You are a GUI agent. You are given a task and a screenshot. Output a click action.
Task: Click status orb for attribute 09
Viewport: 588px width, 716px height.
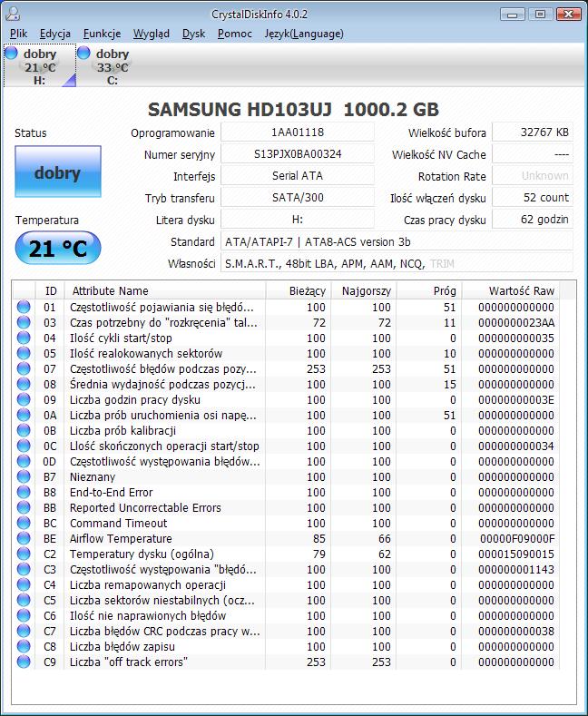pyautogui.click(x=24, y=399)
